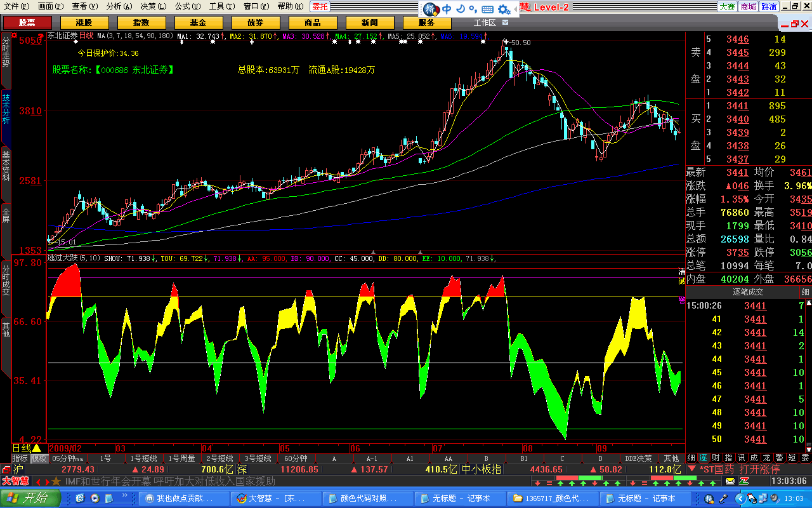Click the magenta 警 marker on indicator chart
Image resolution: width=812 pixels, height=508 pixels.
tap(681, 300)
